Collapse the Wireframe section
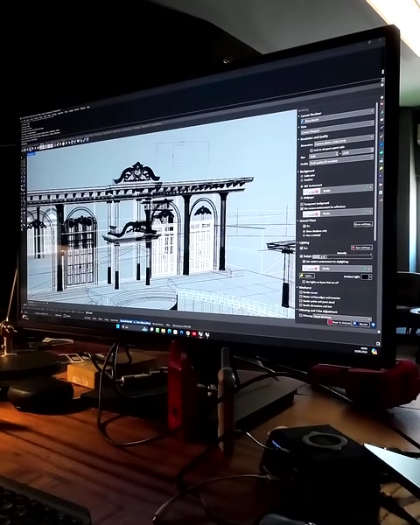 (297, 288)
